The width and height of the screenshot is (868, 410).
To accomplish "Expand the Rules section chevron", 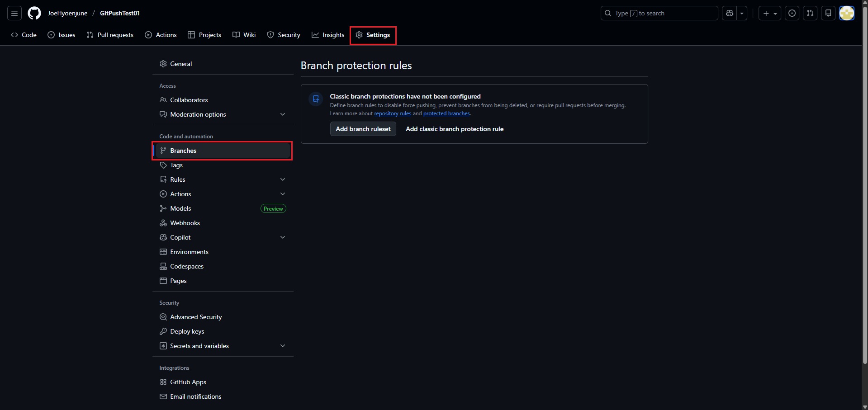I will click(x=283, y=179).
